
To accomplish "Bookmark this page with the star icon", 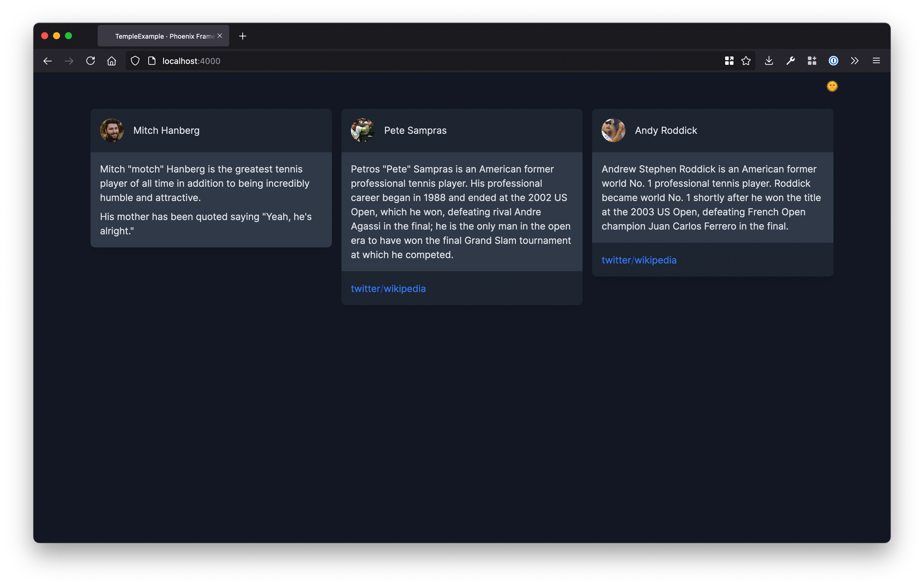I will click(746, 61).
